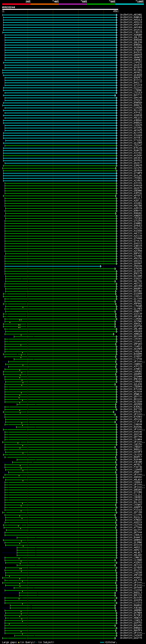Open hit UniRef100_B4WHJ6
The image size is (146, 644).
pyautogui.click(x=131, y=17)
